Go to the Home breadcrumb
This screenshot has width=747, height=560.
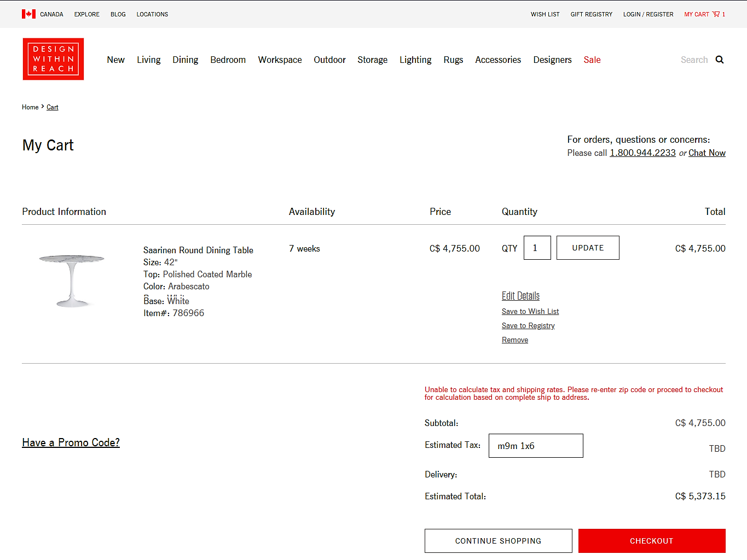[x=30, y=107]
